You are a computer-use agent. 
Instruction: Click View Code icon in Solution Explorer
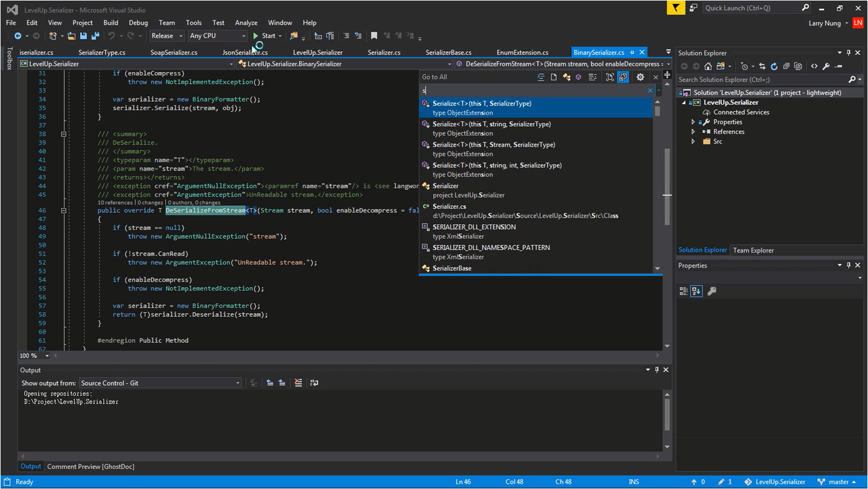tap(814, 67)
